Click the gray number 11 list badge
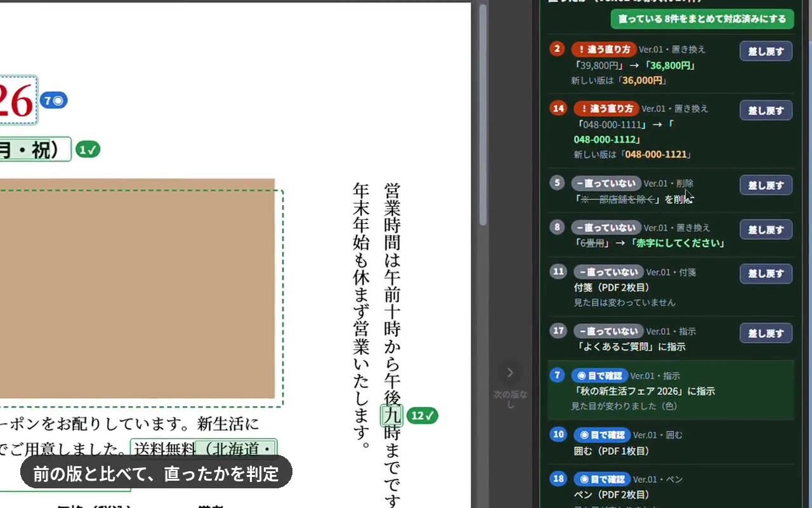Screen dimensions: 812x508 (558, 271)
